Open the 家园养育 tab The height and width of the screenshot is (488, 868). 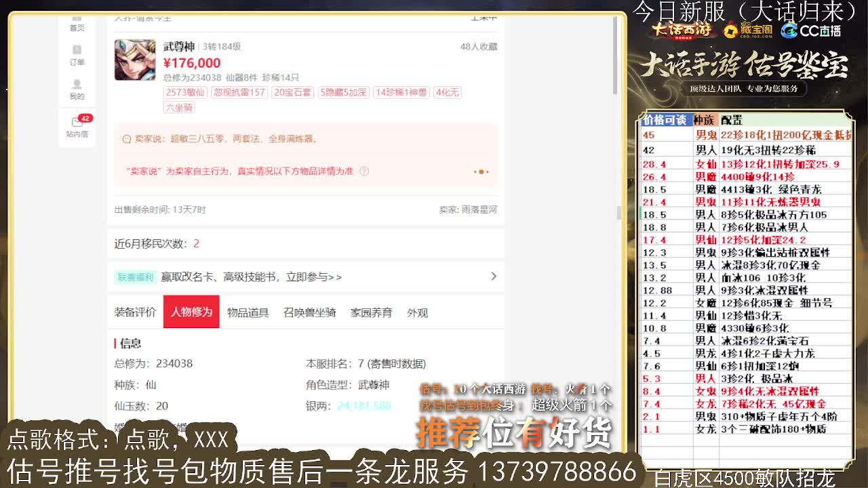tap(371, 312)
